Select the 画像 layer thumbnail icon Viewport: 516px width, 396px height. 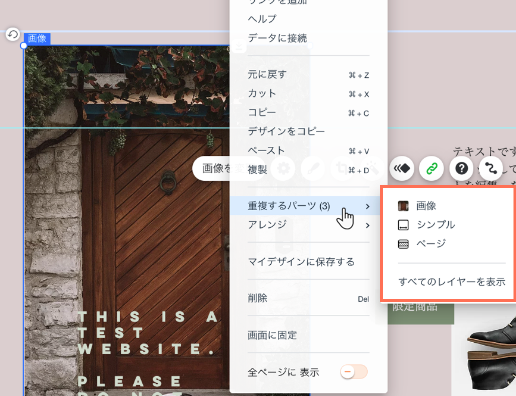403,206
